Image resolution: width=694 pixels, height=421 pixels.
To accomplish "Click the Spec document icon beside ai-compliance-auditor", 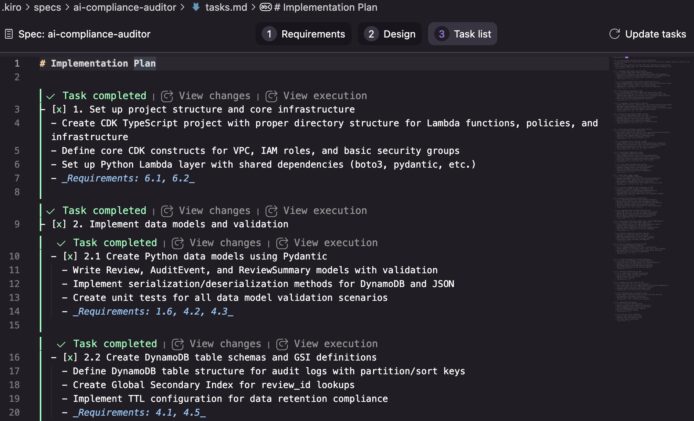I will 8,34.
